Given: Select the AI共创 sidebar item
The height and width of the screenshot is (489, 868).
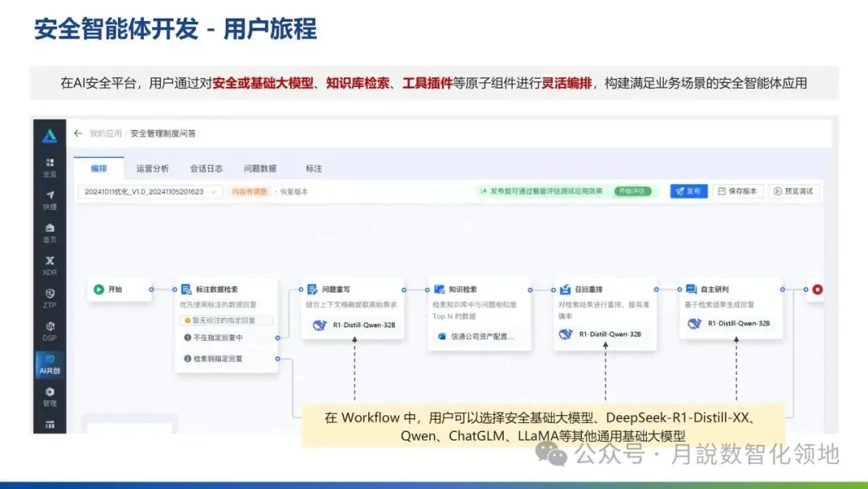Looking at the screenshot, I should pyautogui.click(x=50, y=364).
